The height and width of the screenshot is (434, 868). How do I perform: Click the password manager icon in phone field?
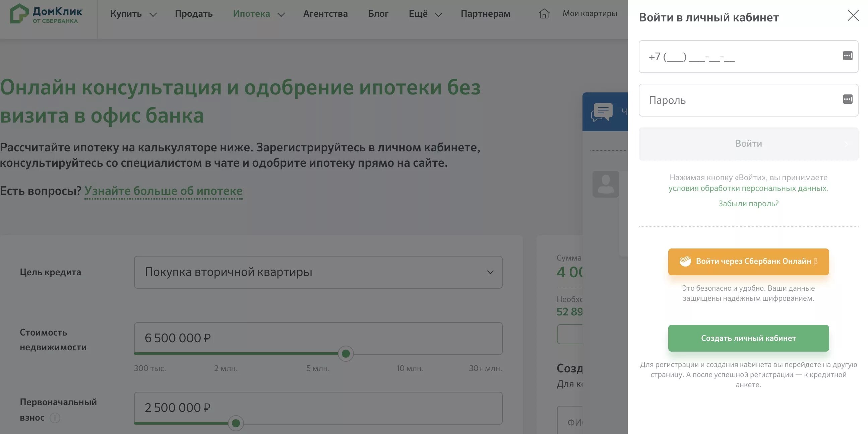click(x=848, y=56)
